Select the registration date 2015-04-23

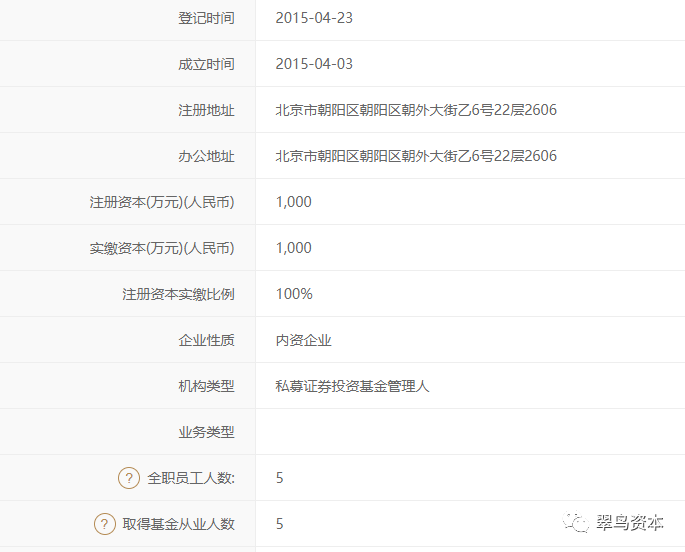point(314,18)
